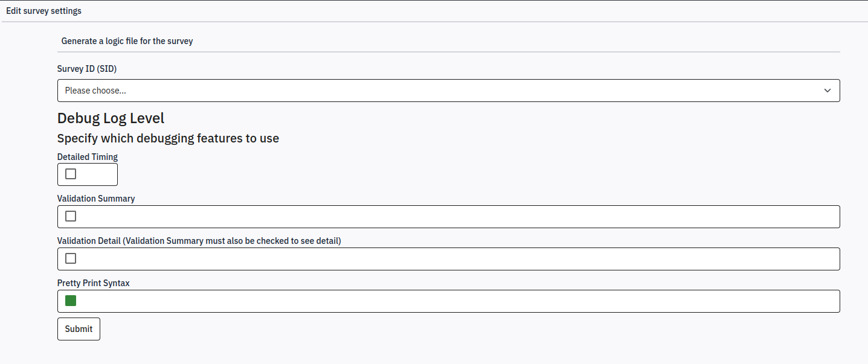Click empty area inside Detailed Timing box
The height and width of the screenshot is (364, 868).
98,174
